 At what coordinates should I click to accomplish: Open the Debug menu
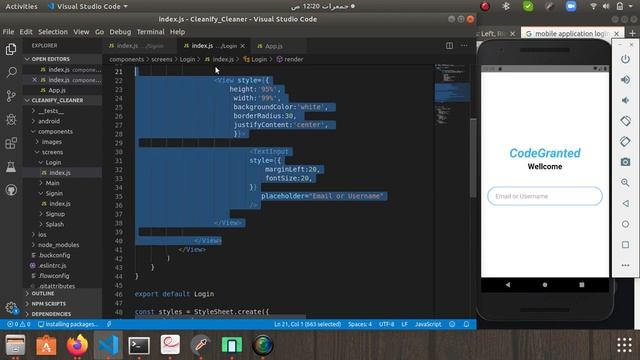coord(120,32)
